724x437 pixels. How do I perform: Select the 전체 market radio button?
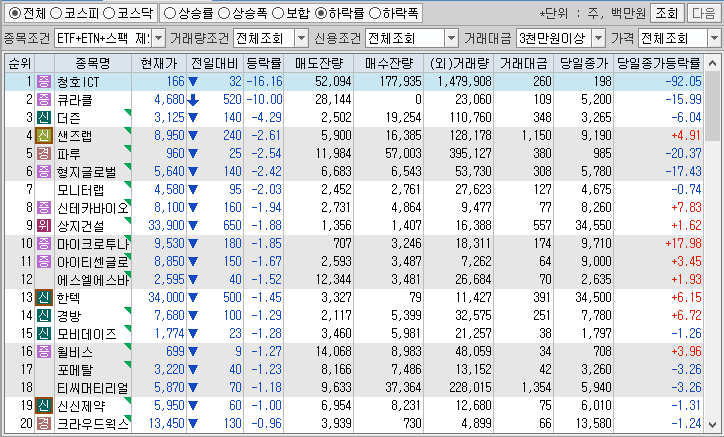tap(15, 13)
